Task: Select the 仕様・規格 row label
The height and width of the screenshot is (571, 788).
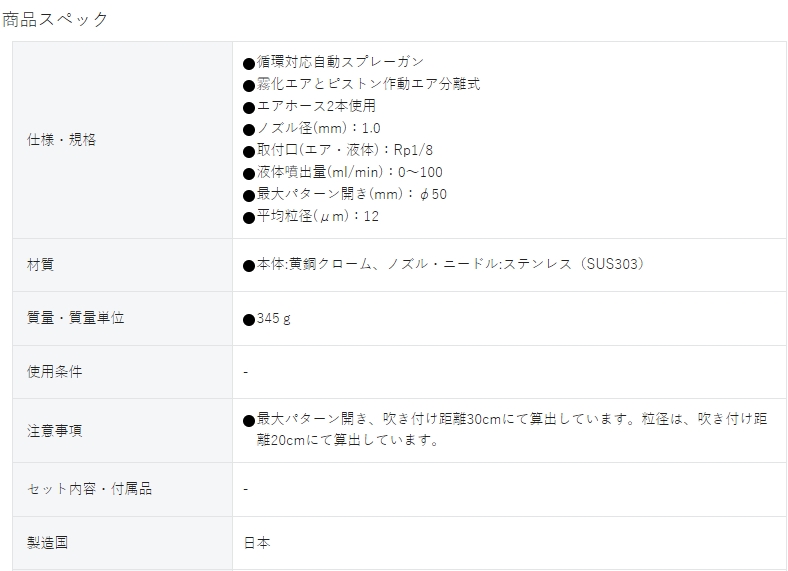Action: pyautogui.click(x=61, y=140)
